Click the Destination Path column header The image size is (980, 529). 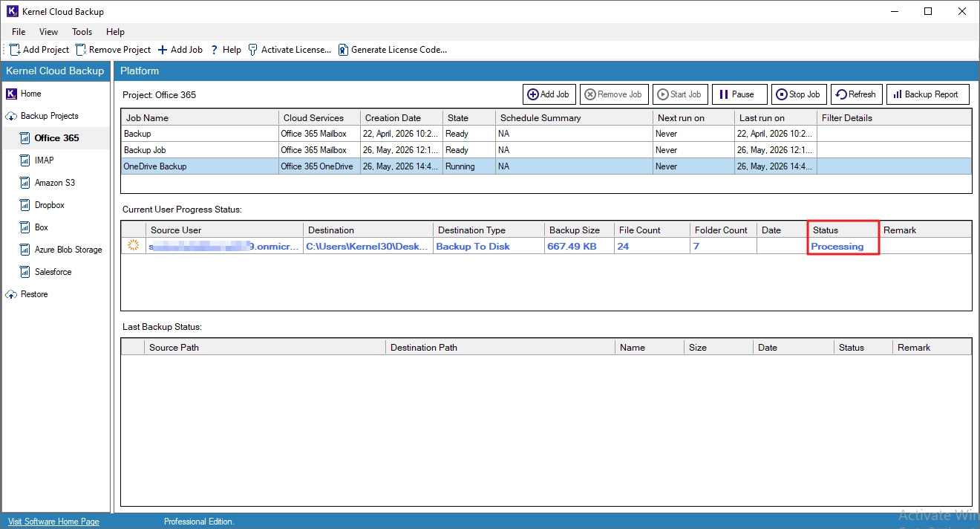(x=500, y=347)
